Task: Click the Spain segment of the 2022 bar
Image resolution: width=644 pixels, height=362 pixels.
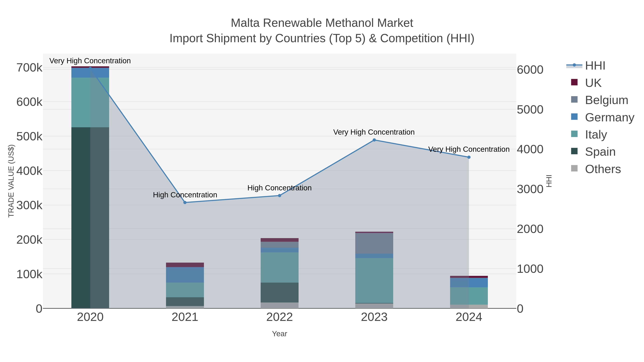Action: click(279, 292)
